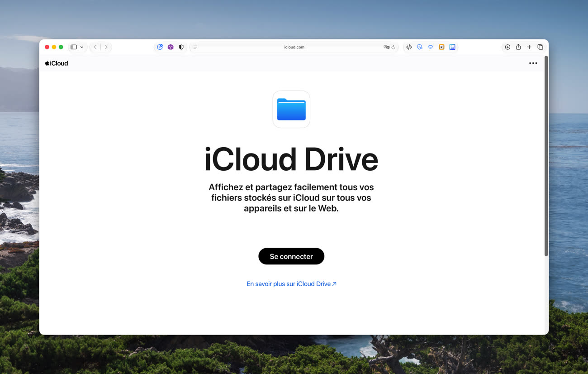
Task: Open the orange square extension
Action: (441, 47)
